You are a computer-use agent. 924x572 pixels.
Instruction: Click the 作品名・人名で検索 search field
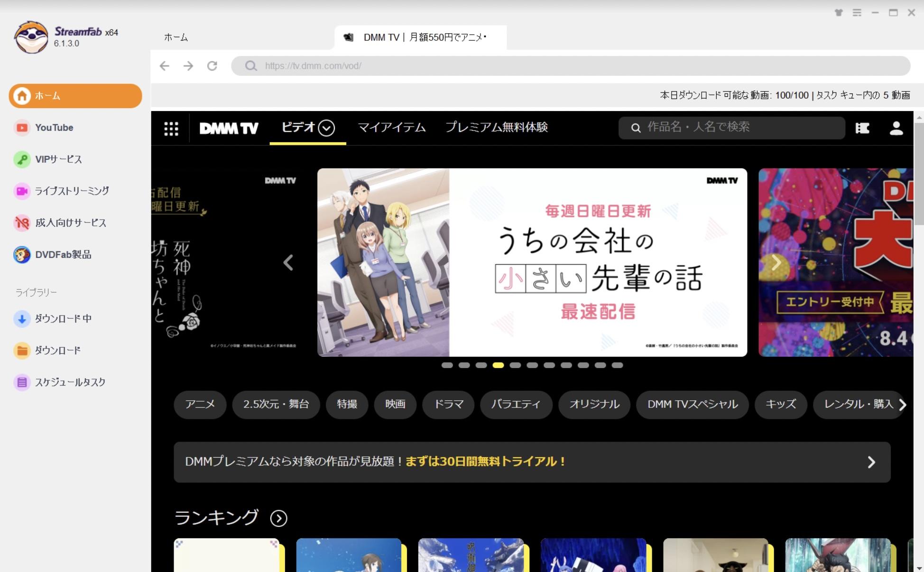732,128
